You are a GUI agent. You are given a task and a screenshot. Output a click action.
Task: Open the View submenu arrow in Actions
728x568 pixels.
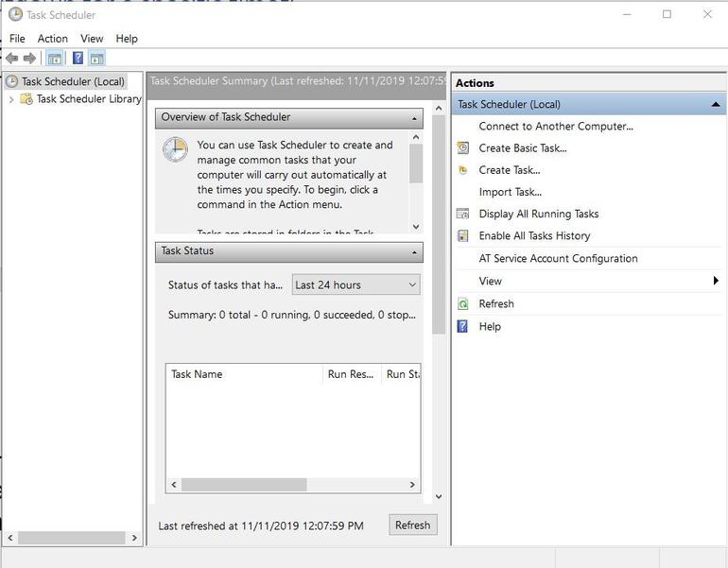pos(716,281)
